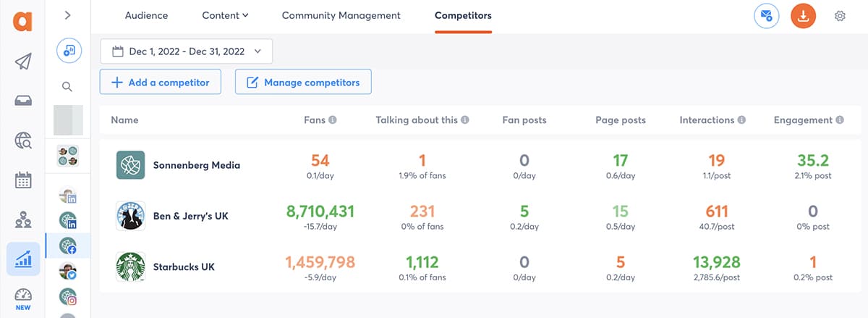Click Starbucks talking about value 1,112

422,262
